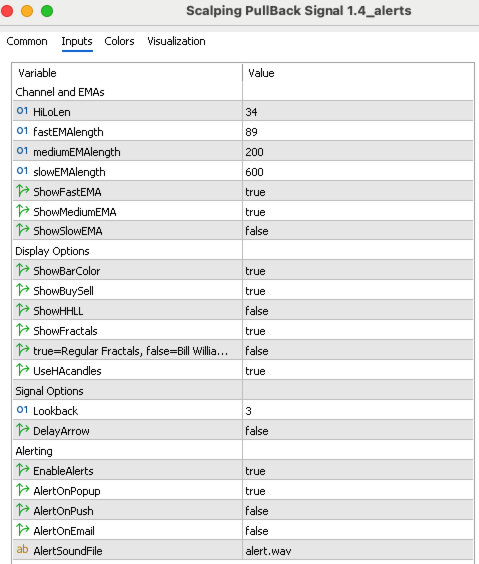The height and width of the screenshot is (564, 479).
Task: Click the integer icon beside fastEMAlength
Action: (x=22, y=131)
